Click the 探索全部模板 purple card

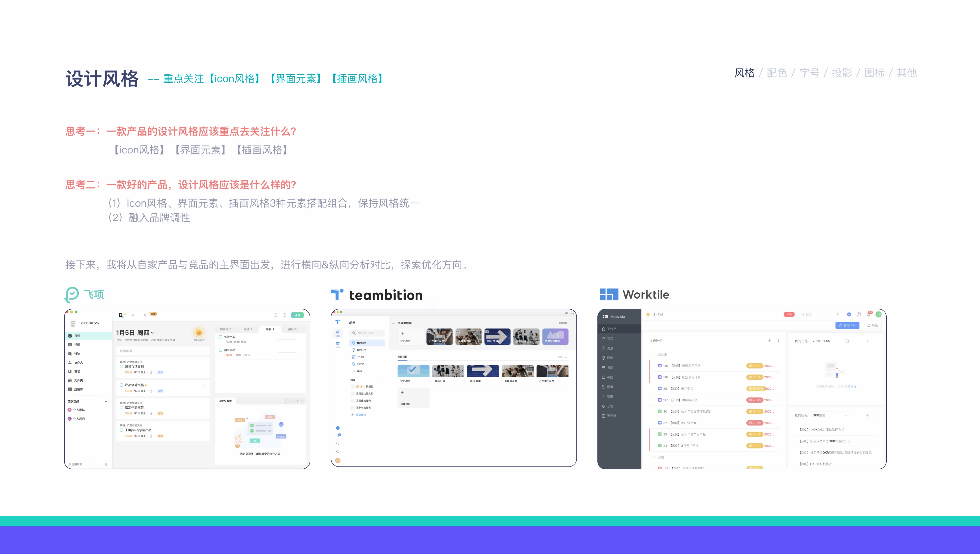tap(555, 337)
